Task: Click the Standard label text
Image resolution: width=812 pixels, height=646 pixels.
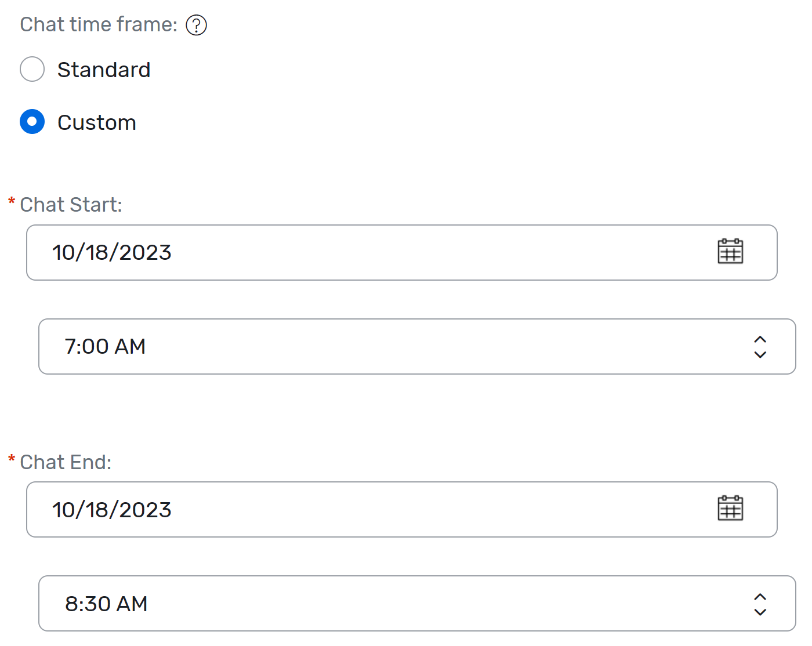Action: click(x=103, y=69)
